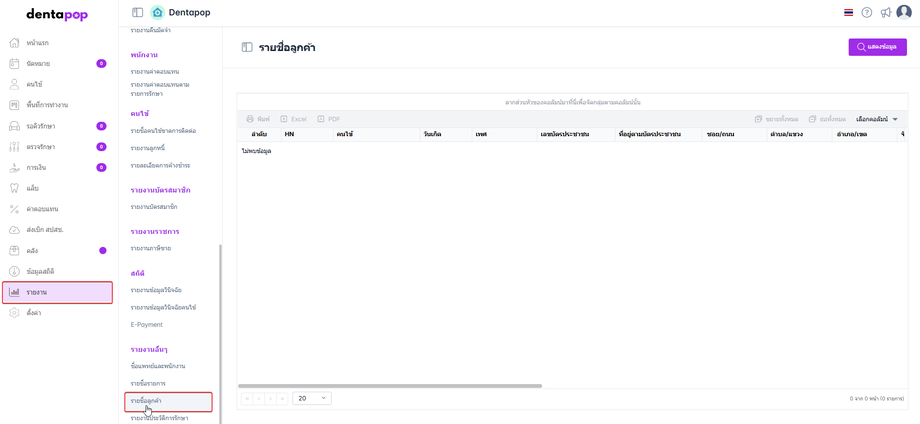920x424 pixels.
Task: Open the ข้อมูลสถิติ statistics icon
Action: 15,272
